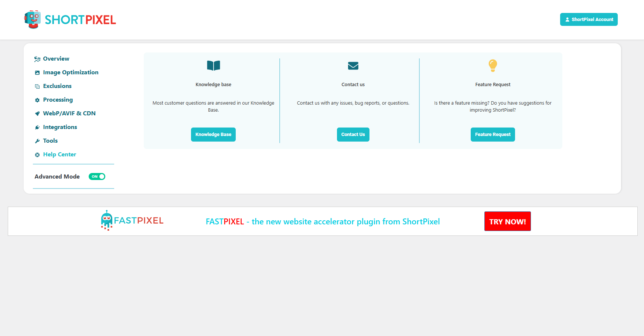Click 'Contact us with any issues' description
Screen dimensions: 644x336
pyautogui.click(x=353, y=103)
